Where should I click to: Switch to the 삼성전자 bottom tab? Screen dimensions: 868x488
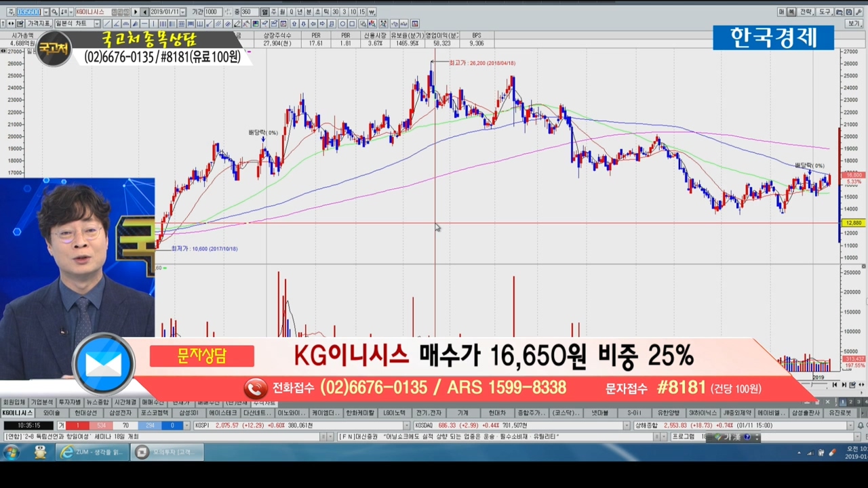pos(122,413)
